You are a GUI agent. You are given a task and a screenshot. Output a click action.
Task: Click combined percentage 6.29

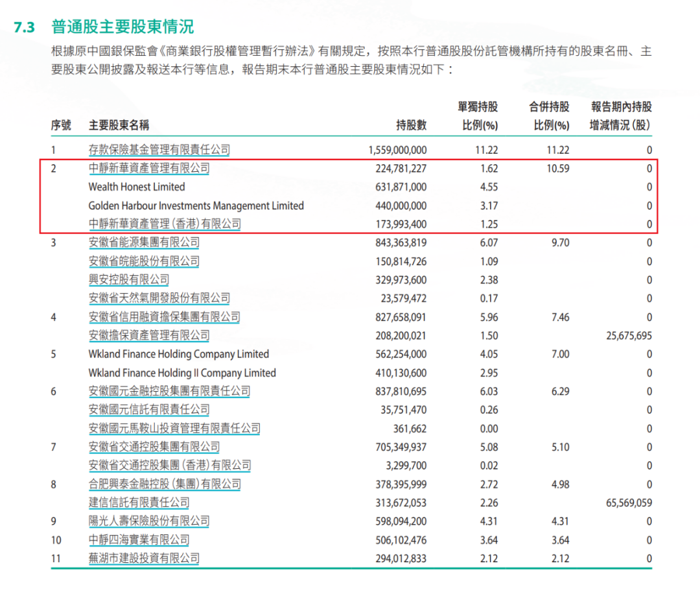[560, 391]
